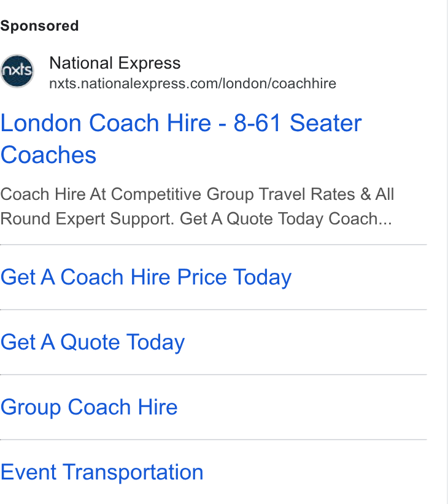The width and height of the screenshot is (448, 504).
Task: Click the round nxts logo icon
Action: tap(17, 71)
